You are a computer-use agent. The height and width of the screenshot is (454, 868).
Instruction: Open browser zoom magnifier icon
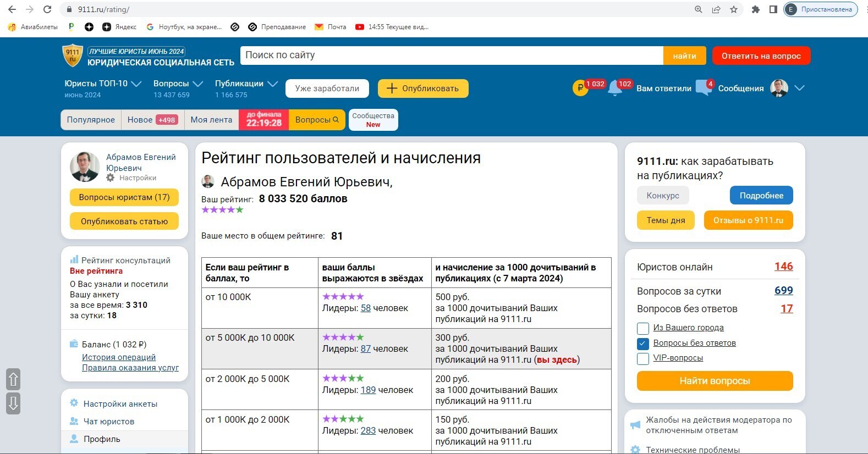coord(699,9)
